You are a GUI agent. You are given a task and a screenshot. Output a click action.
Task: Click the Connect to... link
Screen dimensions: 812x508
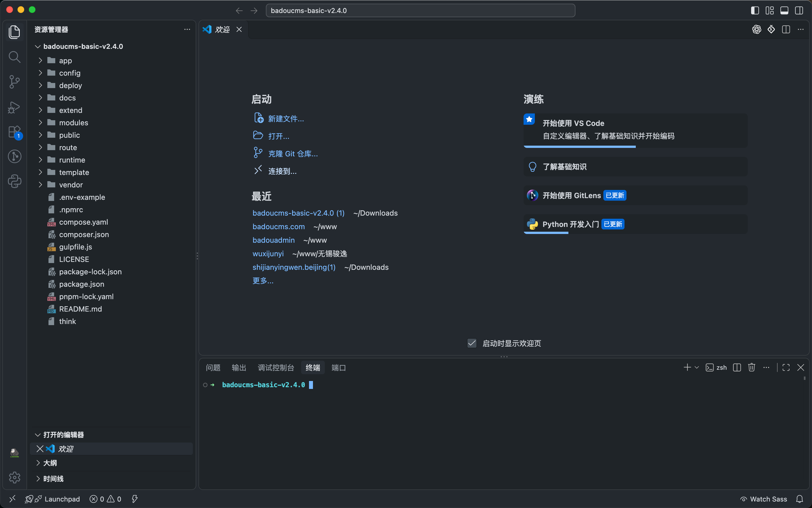[282, 171]
